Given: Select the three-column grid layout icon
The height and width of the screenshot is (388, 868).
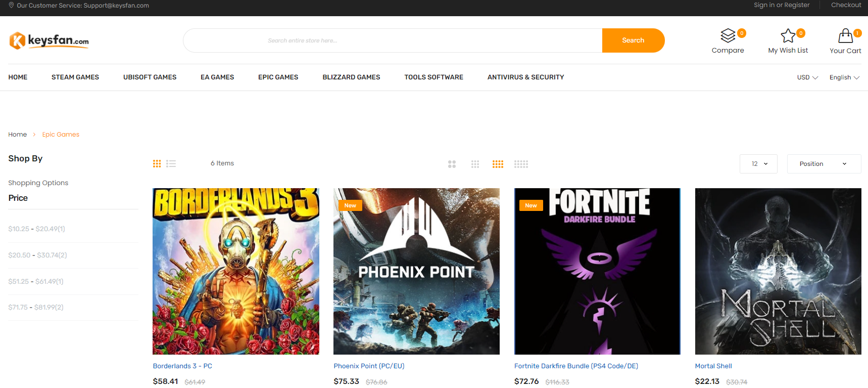Looking at the screenshot, I should click(x=475, y=164).
